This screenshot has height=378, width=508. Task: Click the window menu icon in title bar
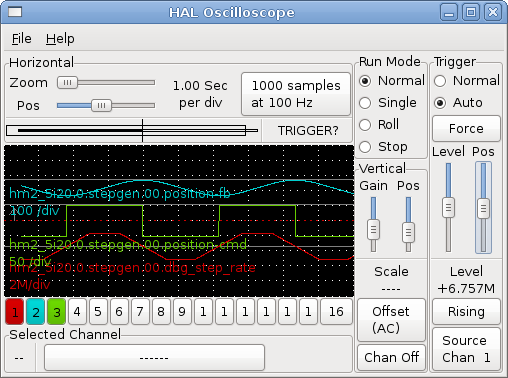click(x=15, y=12)
